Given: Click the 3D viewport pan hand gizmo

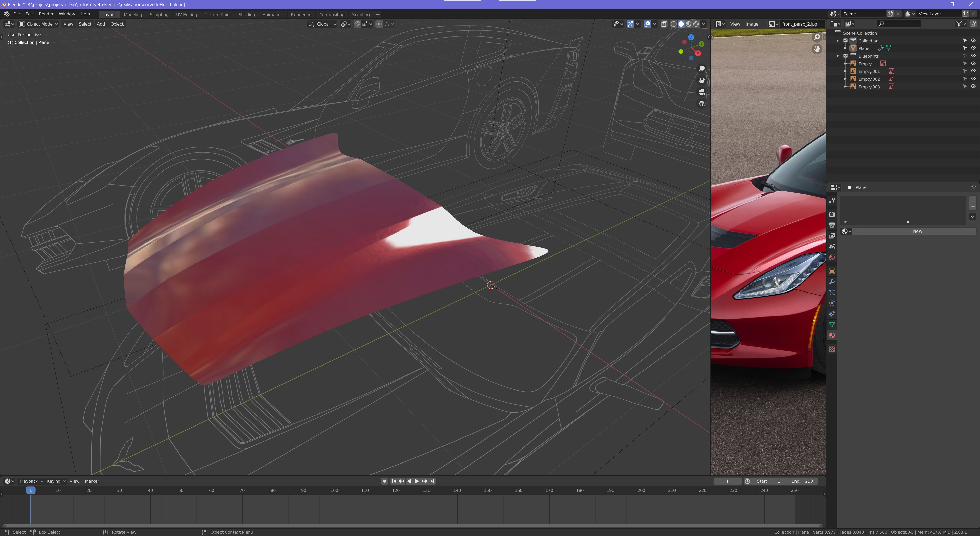Looking at the screenshot, I should (x=702, y=80).
